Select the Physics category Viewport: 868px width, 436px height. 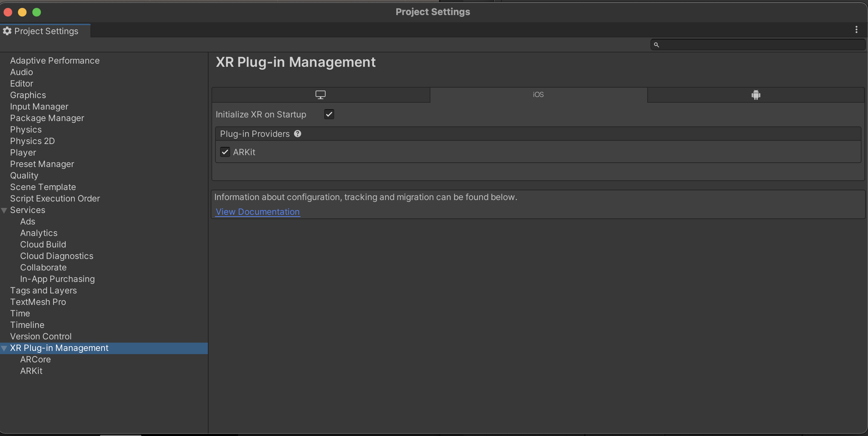[26, 130]
